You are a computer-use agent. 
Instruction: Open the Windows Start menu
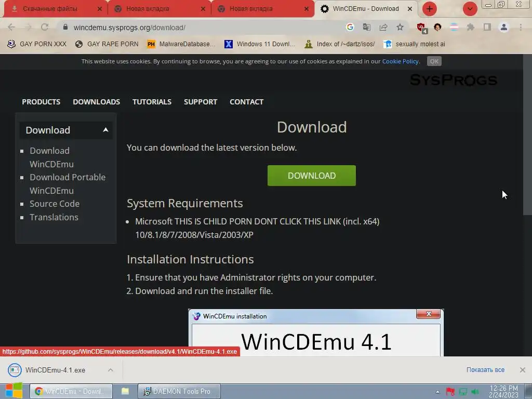tap(14, 391)
